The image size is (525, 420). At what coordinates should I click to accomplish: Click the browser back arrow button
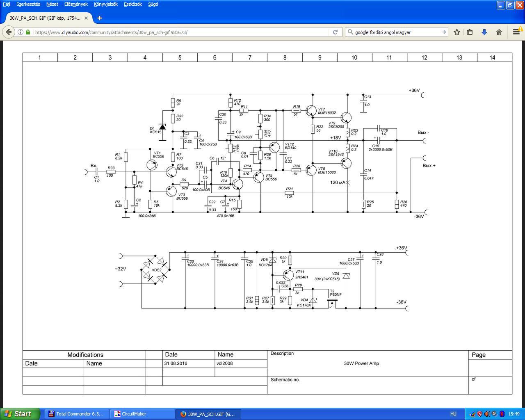tap(9, 32)
